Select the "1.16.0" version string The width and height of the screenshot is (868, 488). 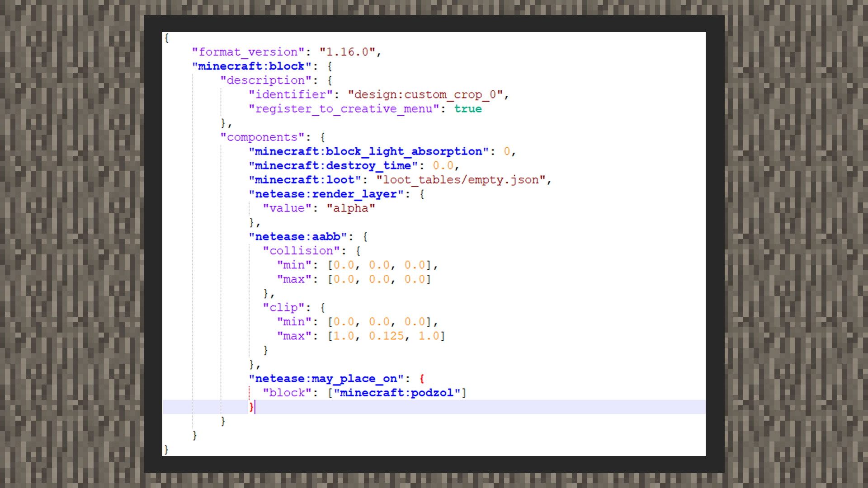[348, 52]
